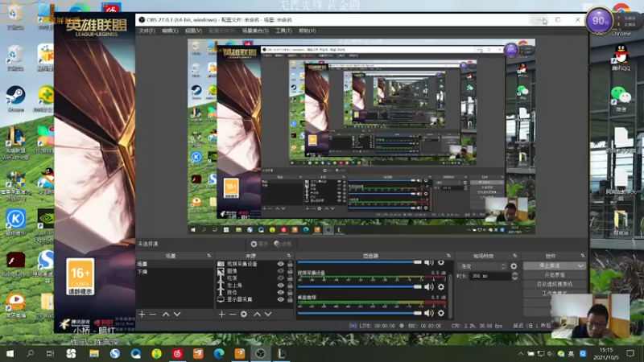Toggle lock on 显示器采集 source
This screenshot has width=644, height=362.
coord(290,299)
